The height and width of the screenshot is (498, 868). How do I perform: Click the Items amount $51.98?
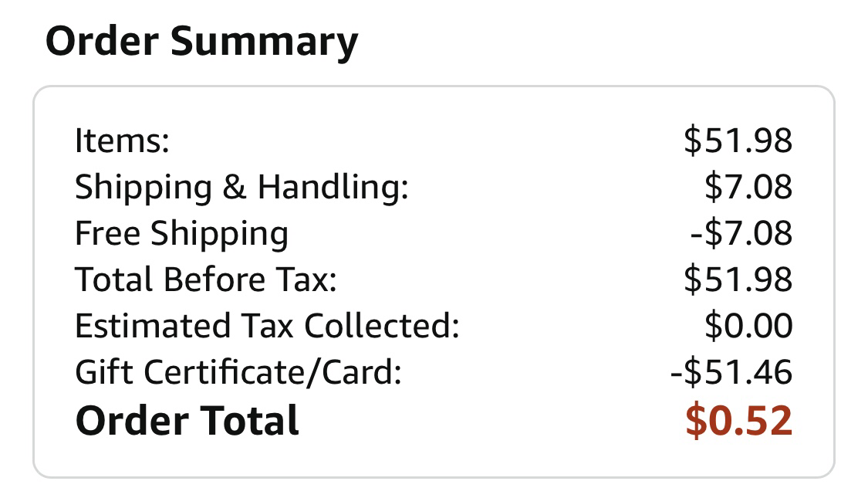(x=738, y=141)
